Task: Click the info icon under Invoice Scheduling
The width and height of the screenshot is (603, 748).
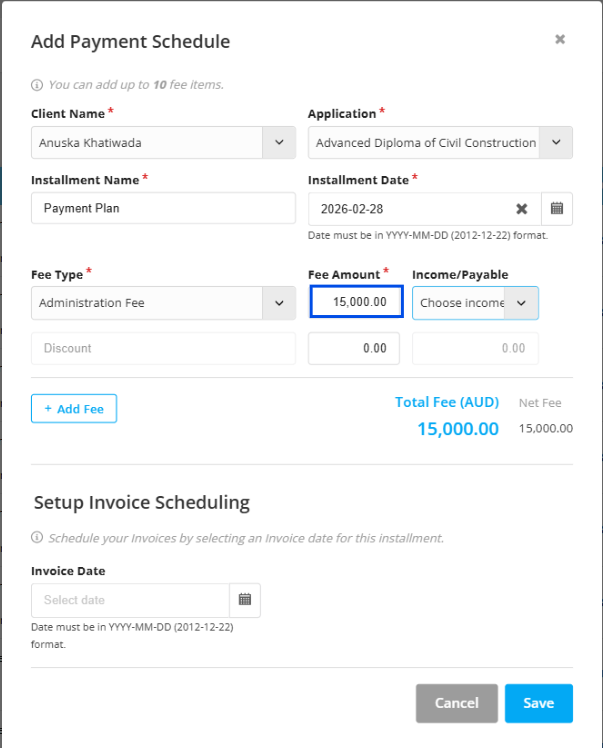Action: (37, 538)
